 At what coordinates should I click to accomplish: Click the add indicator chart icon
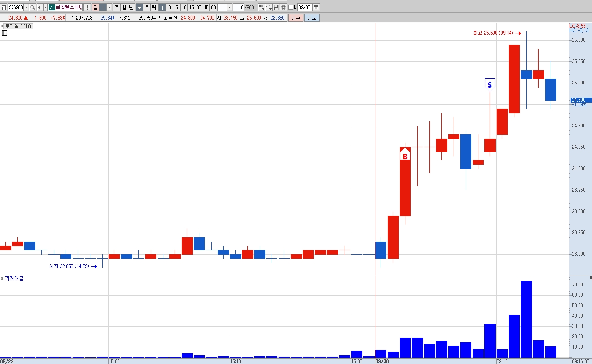click(261, 7)
